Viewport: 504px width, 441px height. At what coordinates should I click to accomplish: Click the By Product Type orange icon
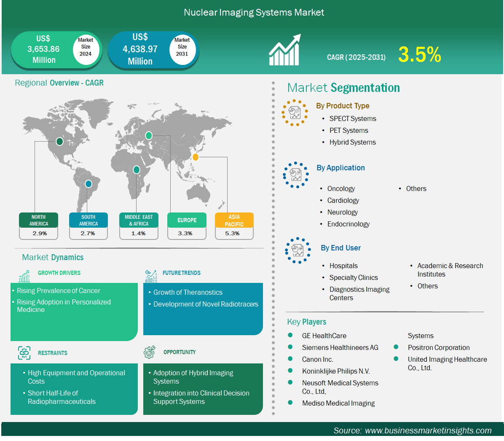295,113
